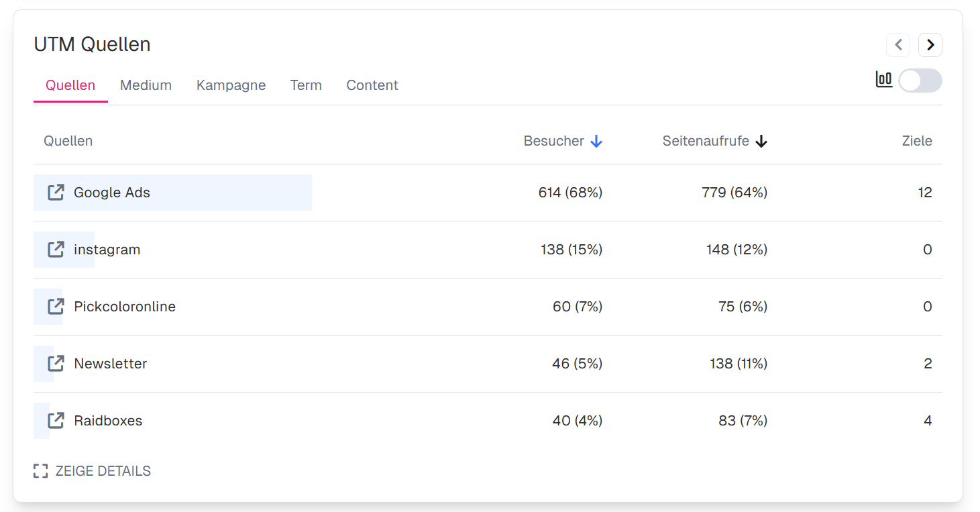980x512 pixels.
Task: Select the Quellen tab
Action: tap(70, 85)
